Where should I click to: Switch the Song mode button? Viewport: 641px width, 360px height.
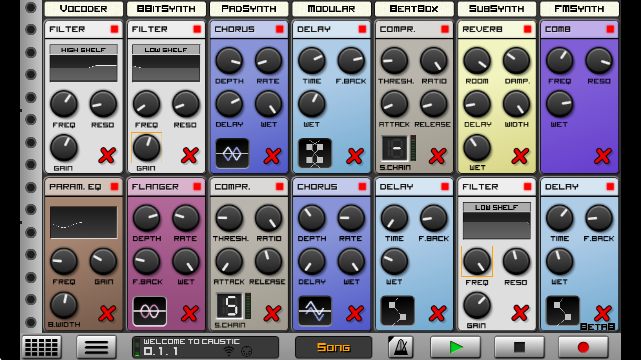pos(334,347)
